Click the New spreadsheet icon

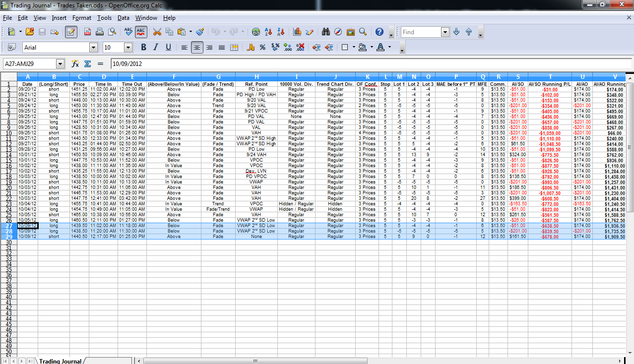point(11,32)
